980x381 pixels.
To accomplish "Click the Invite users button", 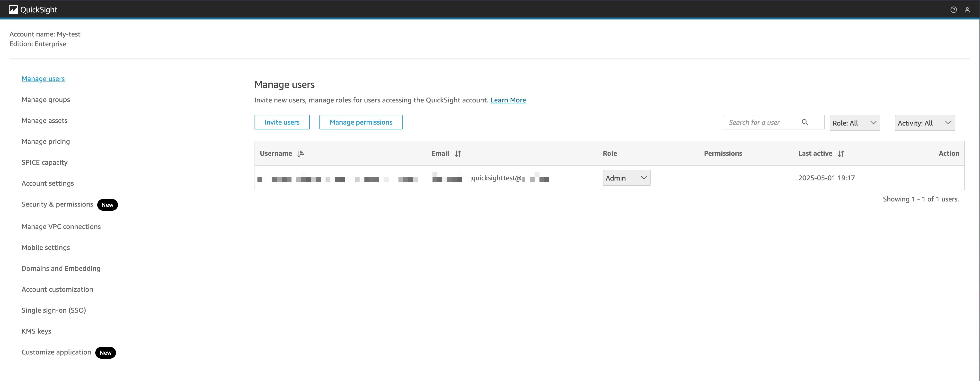I will 282,122.
